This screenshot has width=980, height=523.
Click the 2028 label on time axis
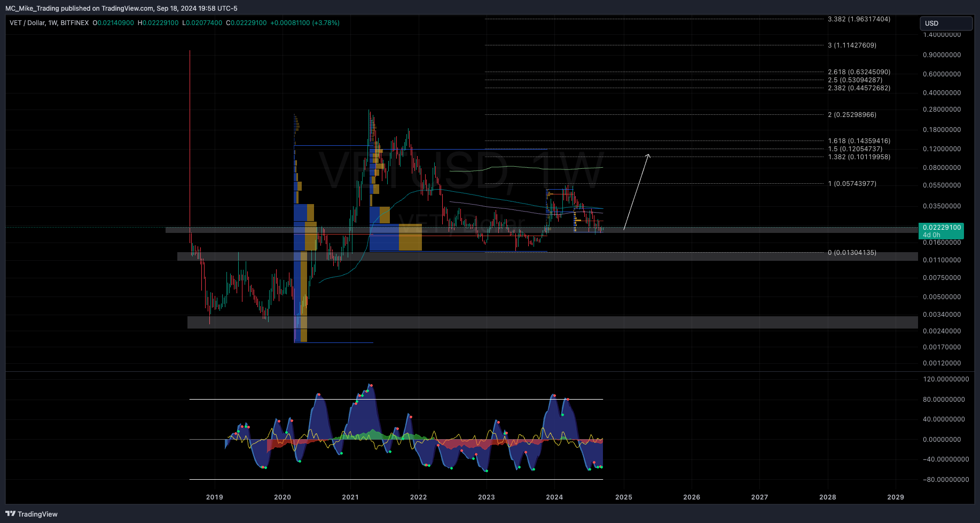[x=828, y=497]
